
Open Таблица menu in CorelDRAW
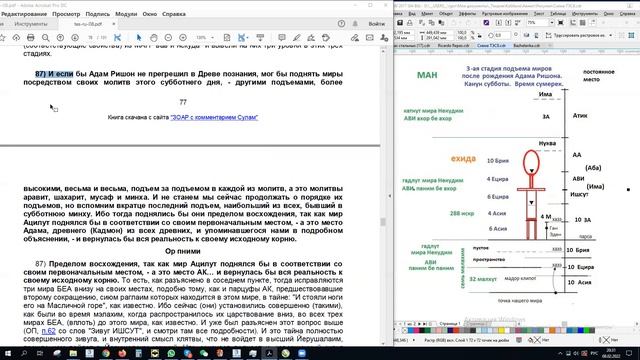[558, 13]
